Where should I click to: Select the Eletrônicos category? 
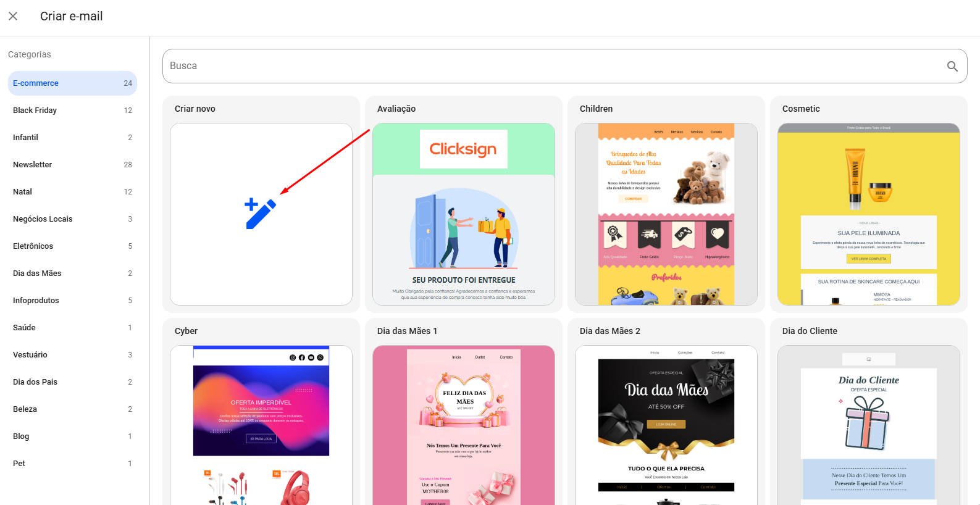click(x=72, y=246)
